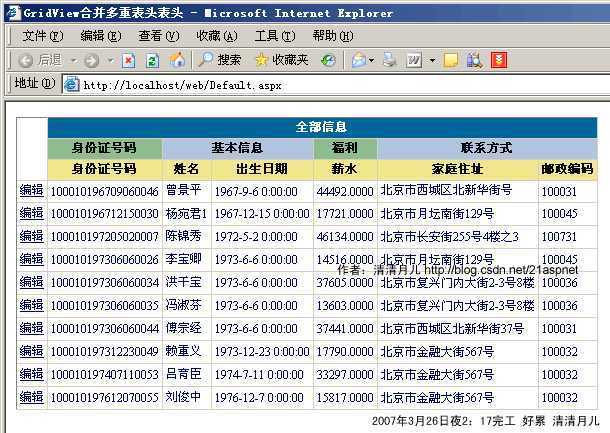
Task: Click the address bar URL field
Action: tap(336, 85)
